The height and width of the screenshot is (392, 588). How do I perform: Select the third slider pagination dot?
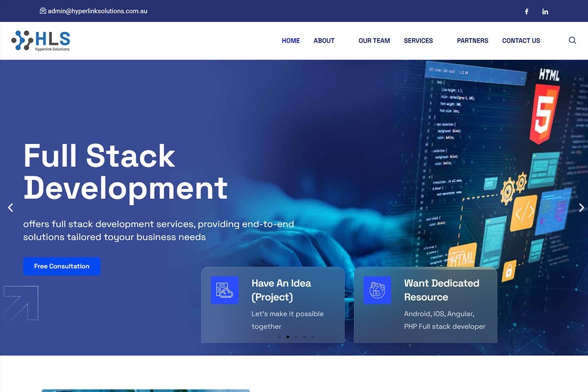[x=296, y=337]
